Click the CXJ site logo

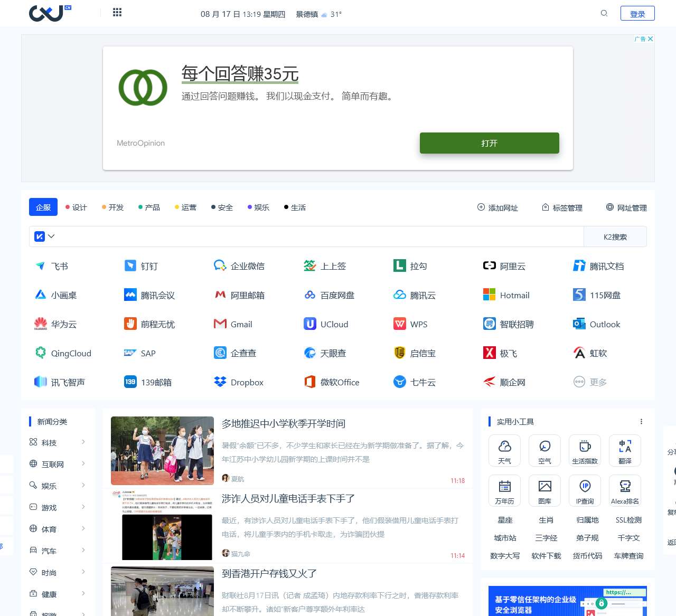coord(50,13)
